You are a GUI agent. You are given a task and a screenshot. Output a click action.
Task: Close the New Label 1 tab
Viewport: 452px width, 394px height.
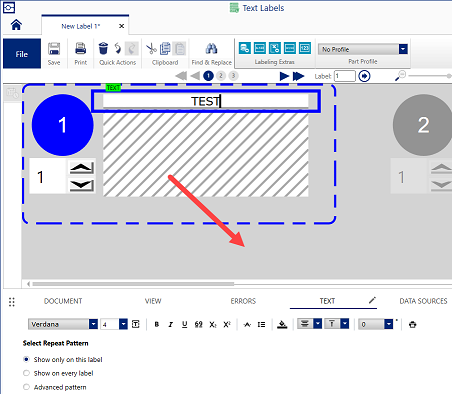point(122,26)
